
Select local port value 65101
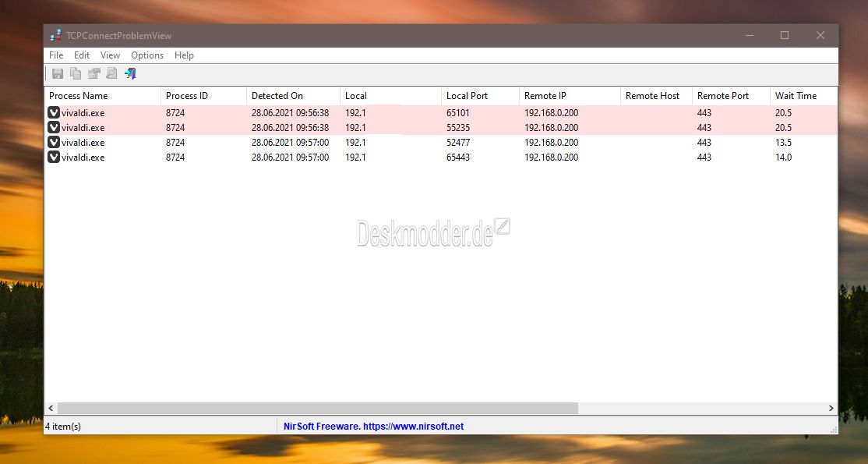[x=458, y=112]
